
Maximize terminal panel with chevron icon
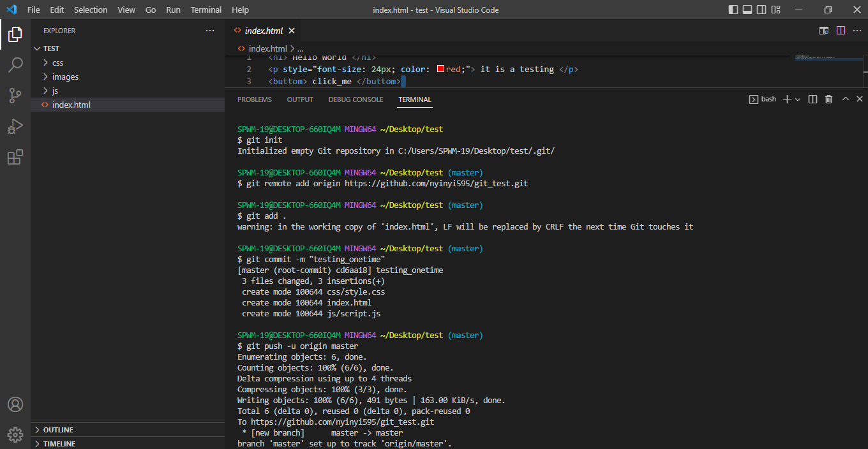845,99
